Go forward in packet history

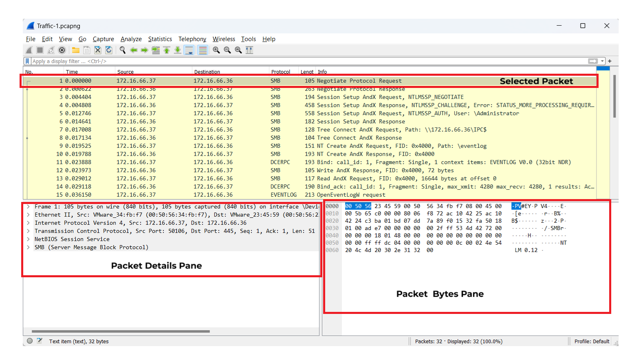pos(145,50)
